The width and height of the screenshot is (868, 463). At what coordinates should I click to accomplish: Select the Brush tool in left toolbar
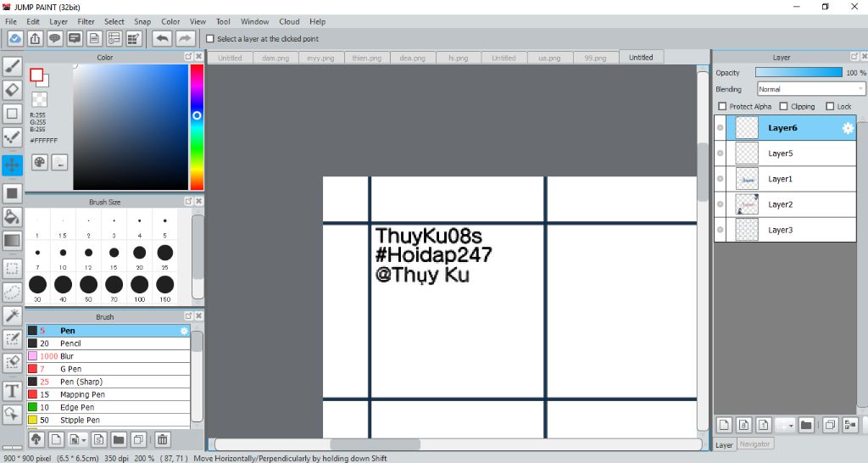point(12,66)
